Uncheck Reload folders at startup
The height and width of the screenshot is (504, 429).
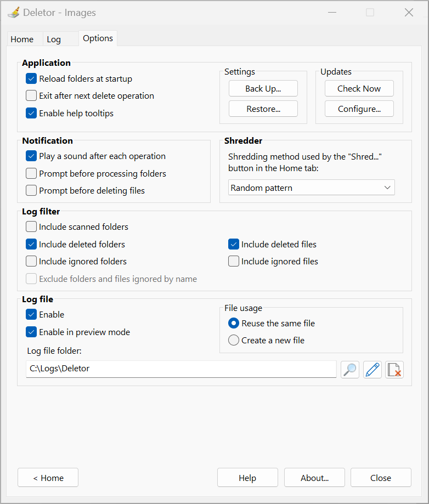(x=31, y=79)
